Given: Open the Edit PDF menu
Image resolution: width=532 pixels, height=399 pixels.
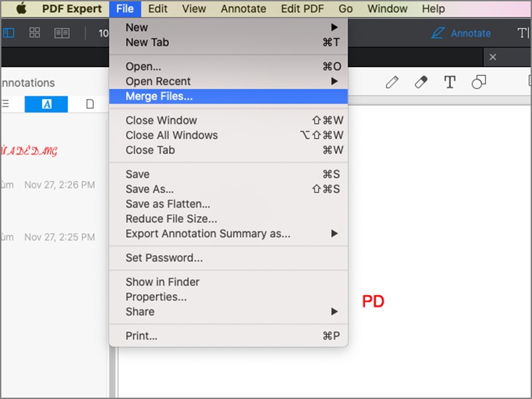Looking at the screenshot, I should pos(303,9).
